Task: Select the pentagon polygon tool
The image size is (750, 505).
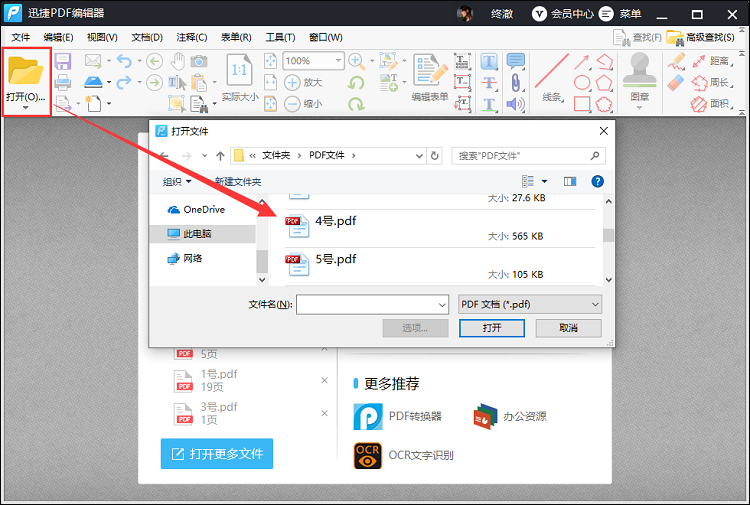Action: [604, 82]
